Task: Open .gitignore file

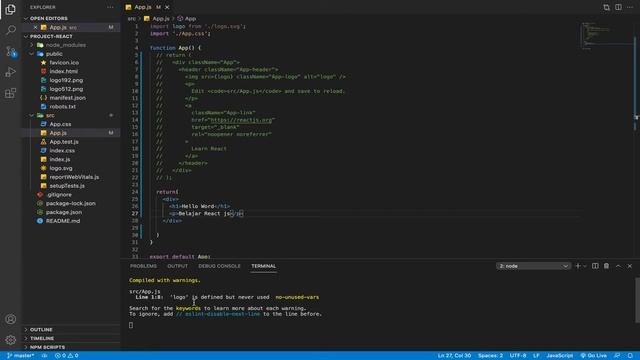Action: 59,195
